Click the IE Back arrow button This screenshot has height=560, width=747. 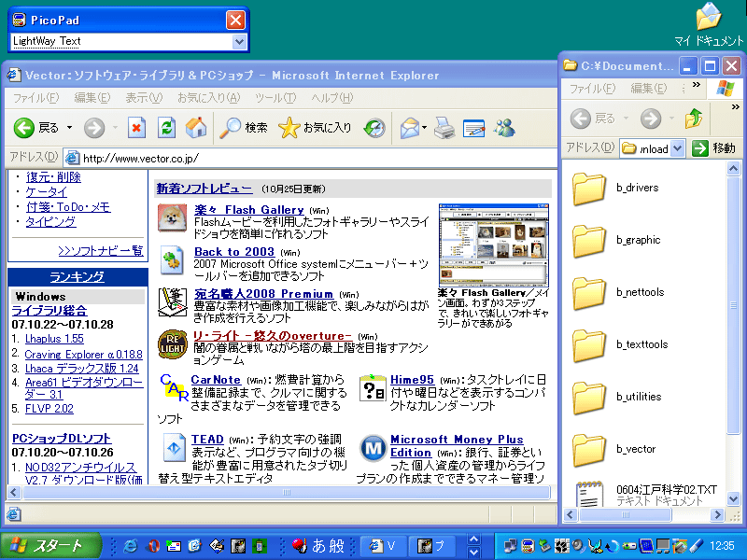[24, 128]
